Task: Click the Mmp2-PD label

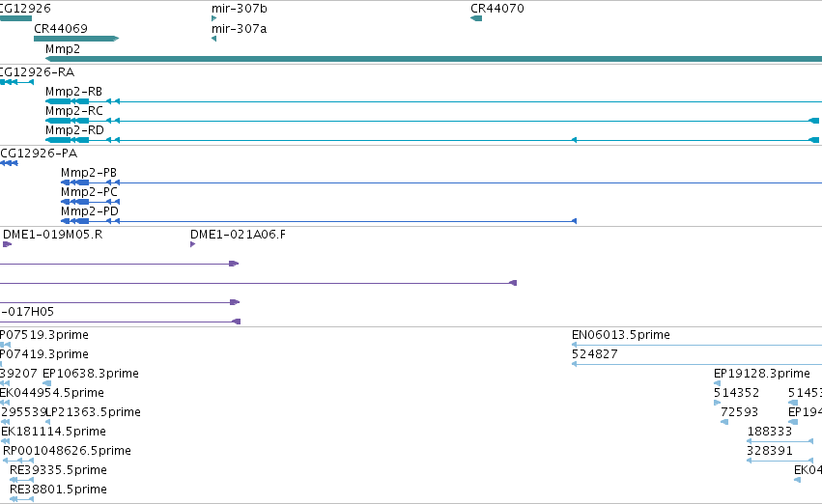Action: 90,211
